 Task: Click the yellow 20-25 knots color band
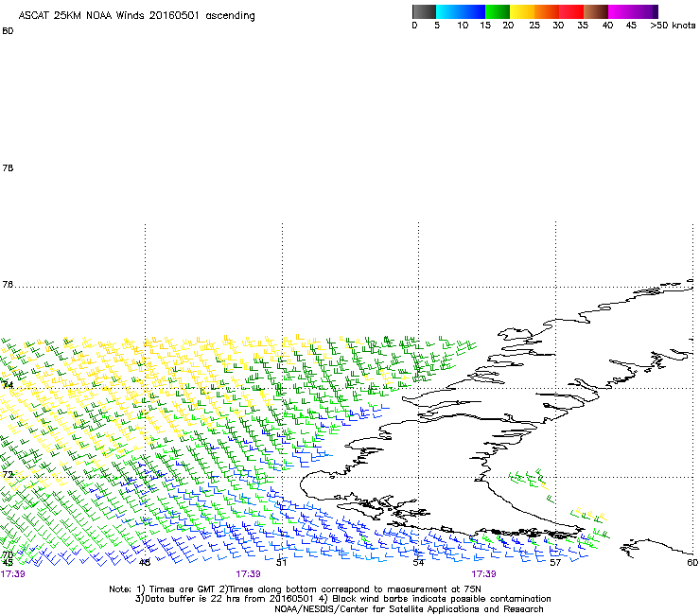(x=522, y=11)
